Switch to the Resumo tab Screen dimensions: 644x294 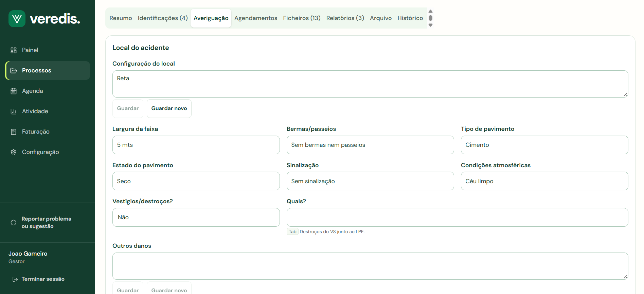pyautogui.click(x=121, y=18)
